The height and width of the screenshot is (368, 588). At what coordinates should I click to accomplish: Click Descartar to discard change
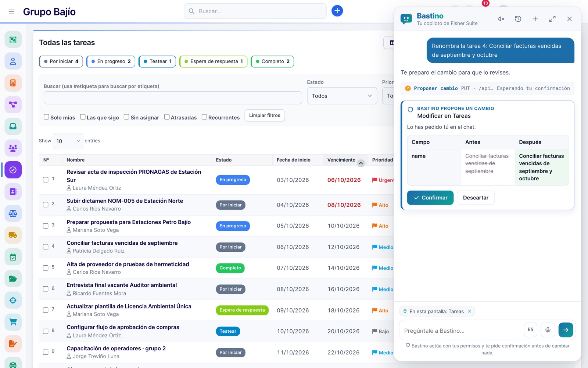click(476, 198)
